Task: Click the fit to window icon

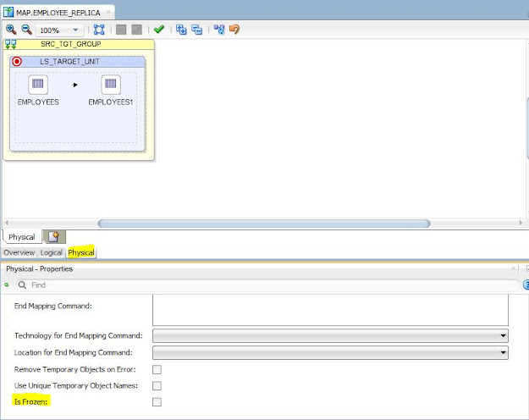Action: click(99, 30)
